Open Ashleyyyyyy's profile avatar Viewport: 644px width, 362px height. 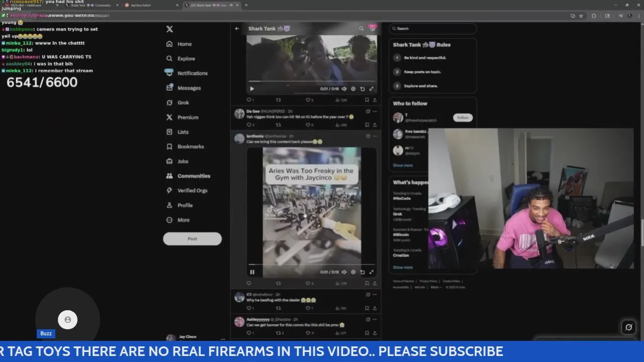click(239, 322)
